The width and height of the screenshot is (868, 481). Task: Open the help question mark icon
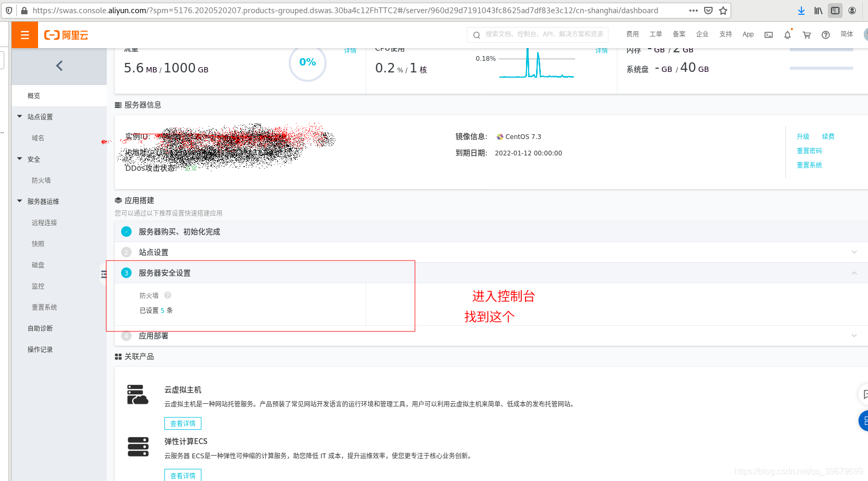coord(826,35)
